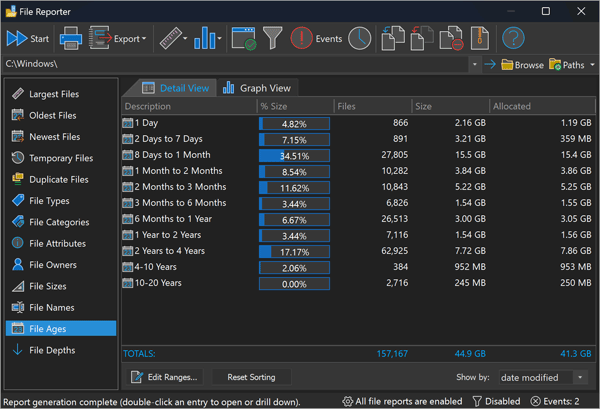Select Duplicate Files report
The height and width of the screenshot is (409, 600).
(x=61, y=179)
